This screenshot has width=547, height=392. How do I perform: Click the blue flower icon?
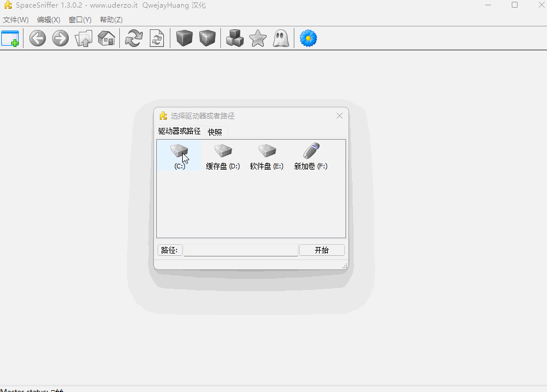(308, 39)
